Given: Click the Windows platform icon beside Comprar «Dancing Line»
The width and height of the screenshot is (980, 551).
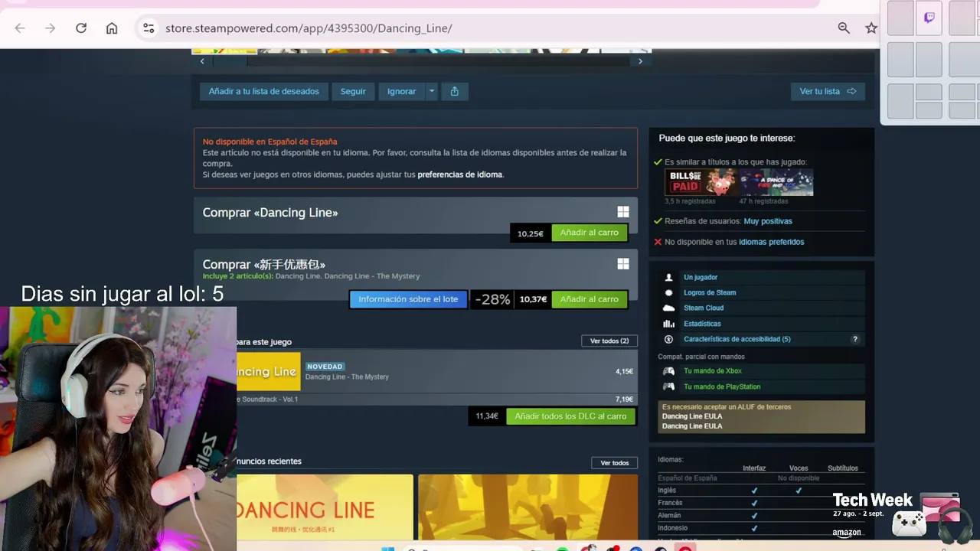Looking at the screenshot, I should click(x=623, y=212).
